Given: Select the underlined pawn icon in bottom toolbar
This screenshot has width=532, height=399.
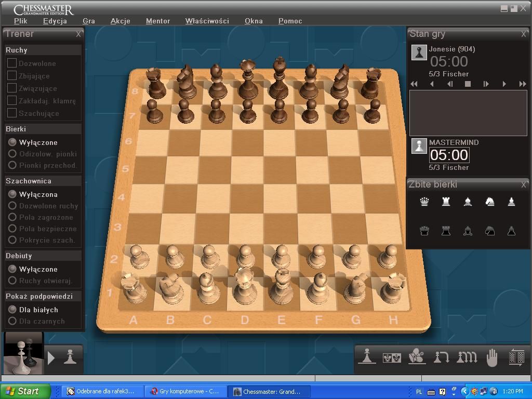Looking at the screenshot, I should pyautogui.click(x=366, y=357).
